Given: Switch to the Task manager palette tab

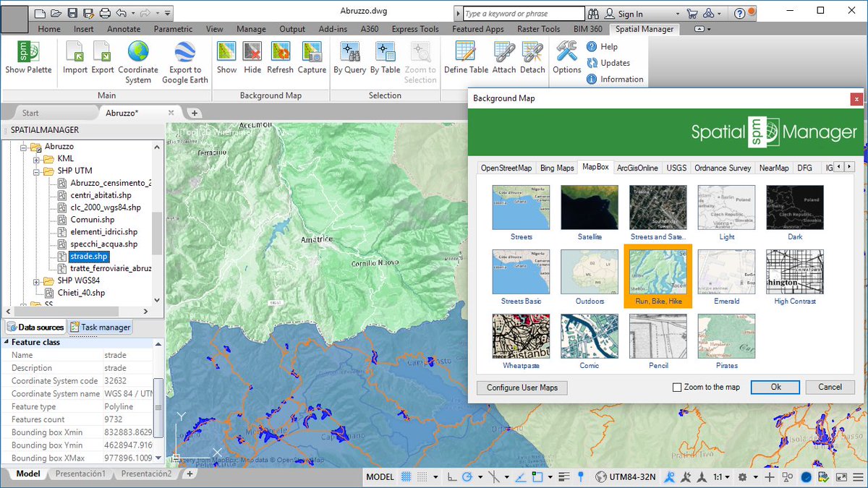Looking at the screenshot, I should 101,328.
